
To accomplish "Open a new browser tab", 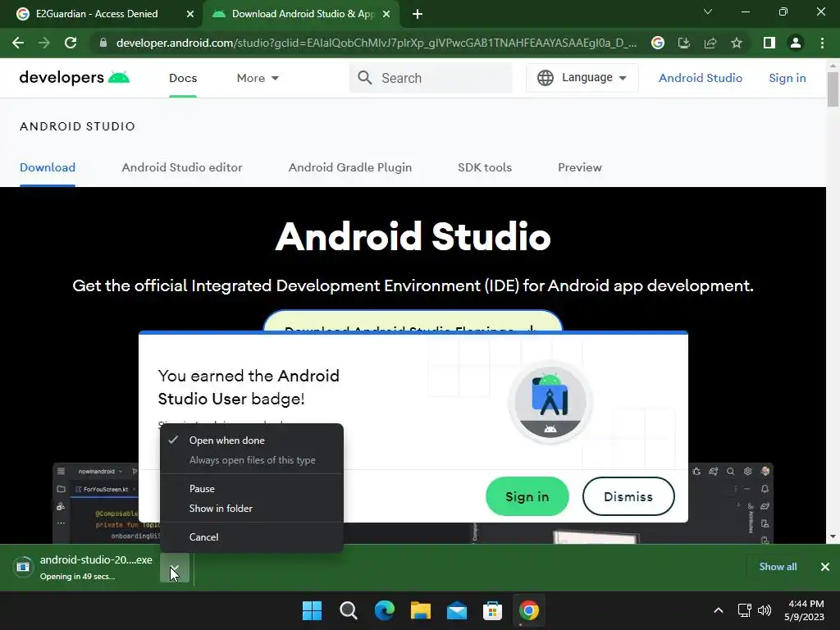I will 418,14.
